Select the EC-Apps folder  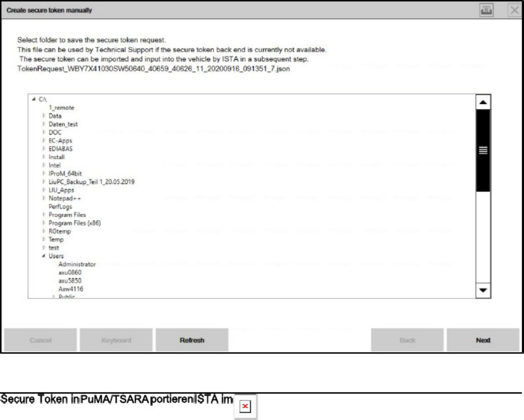[60, 140]
